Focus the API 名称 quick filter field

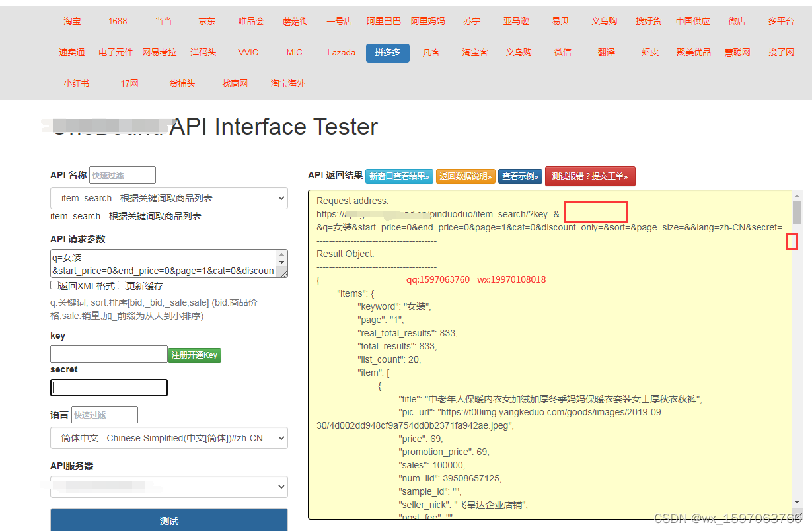(122, 175)
